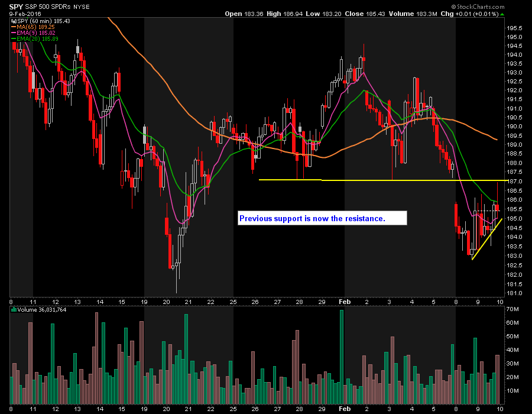
Task: Click the Feb label on the volume chart date axis
Action: 345,409
